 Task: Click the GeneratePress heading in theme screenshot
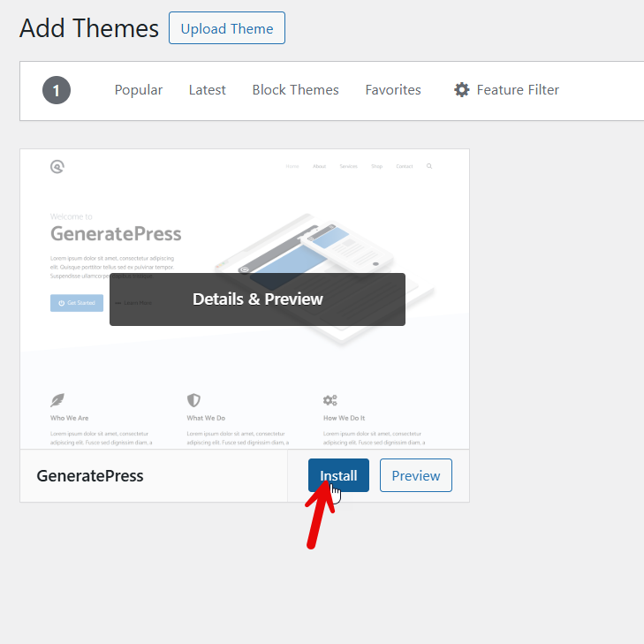click(x=116, y=234)
